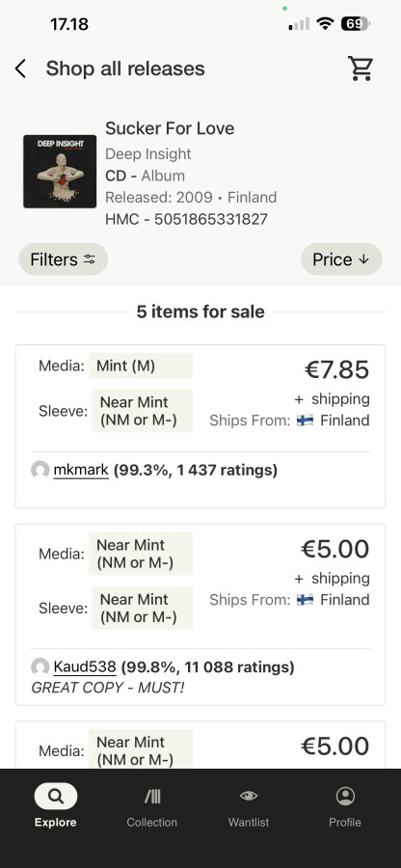Tap the Finland flag on the €7.85 listing
The width and height of the screenshot is (401, 868).
tap(305, 420)
